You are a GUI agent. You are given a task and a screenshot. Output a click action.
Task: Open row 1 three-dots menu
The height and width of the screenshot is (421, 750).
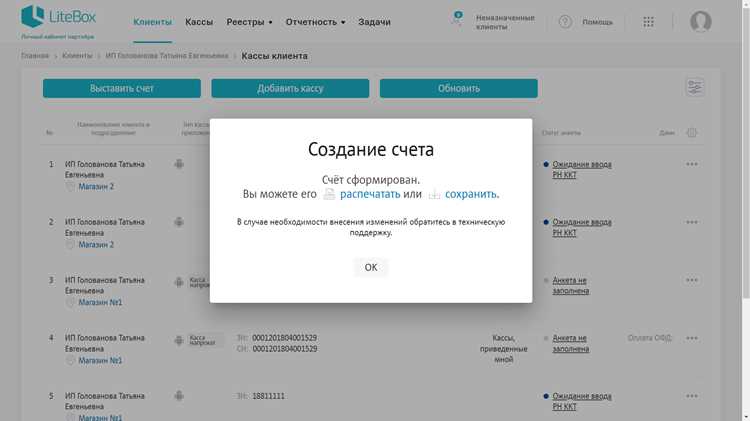[692, 164]
